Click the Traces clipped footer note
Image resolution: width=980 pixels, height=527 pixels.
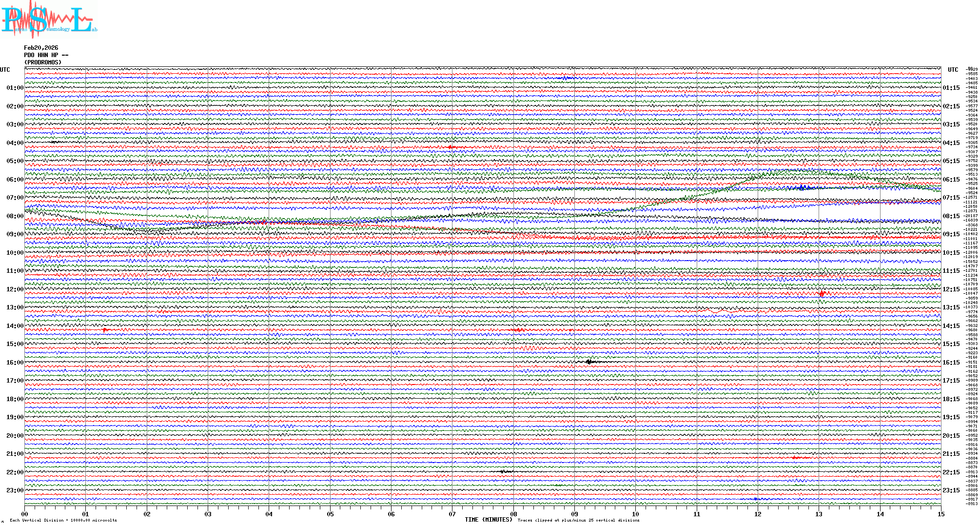pos(578,520)
